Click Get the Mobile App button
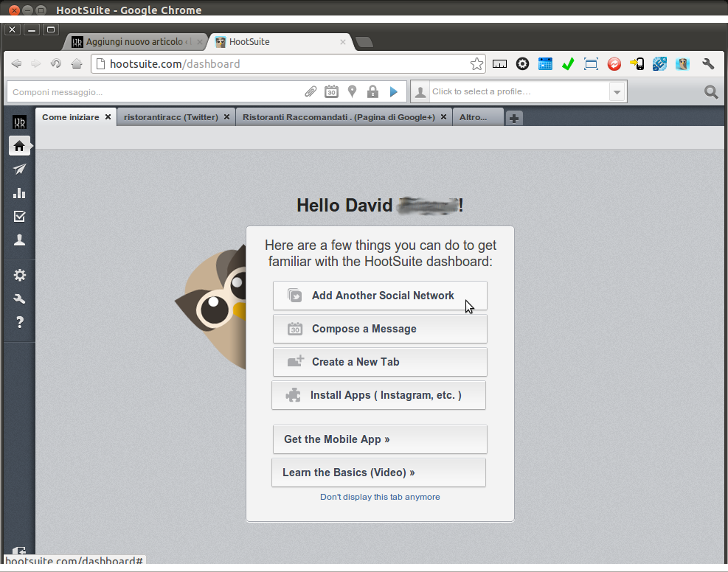This screenshot has height=572, width=728. 380,439
